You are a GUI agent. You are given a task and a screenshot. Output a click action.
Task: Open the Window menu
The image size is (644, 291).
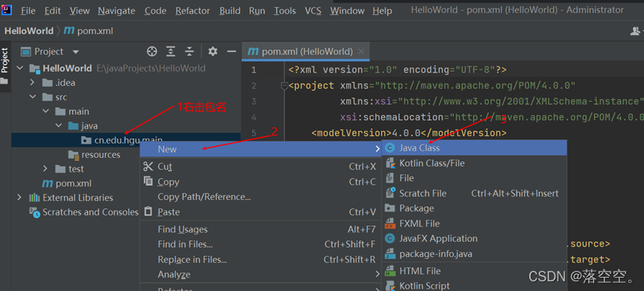(347, 10)
